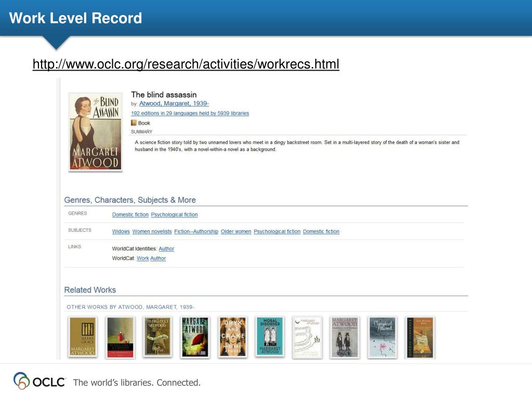Click the Related Works heading
532x399 pixels.
(x=90, y=290)
